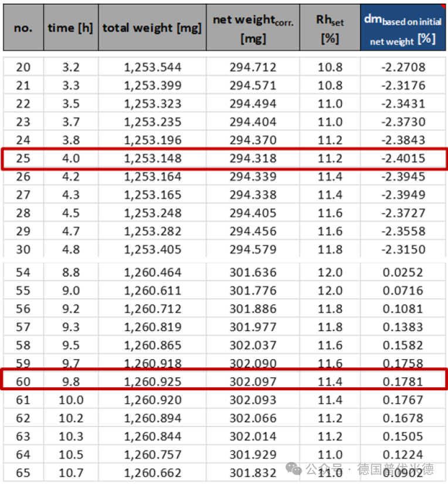Select the 'Rh set [%]' header cell
This screenshot has width=448, height=487.
click(x=330, y=28)
